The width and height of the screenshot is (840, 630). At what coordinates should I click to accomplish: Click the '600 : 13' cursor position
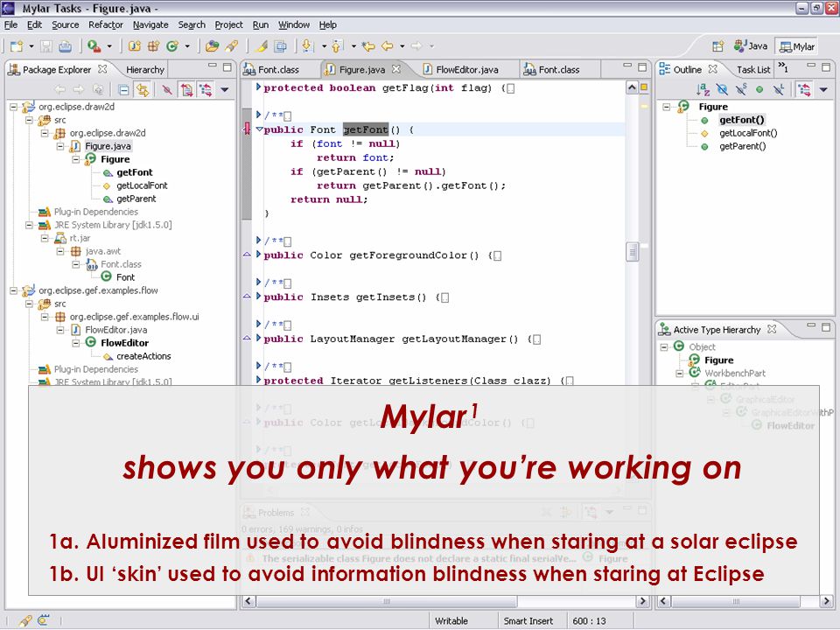pyautogui.click(x=589, y=621)
